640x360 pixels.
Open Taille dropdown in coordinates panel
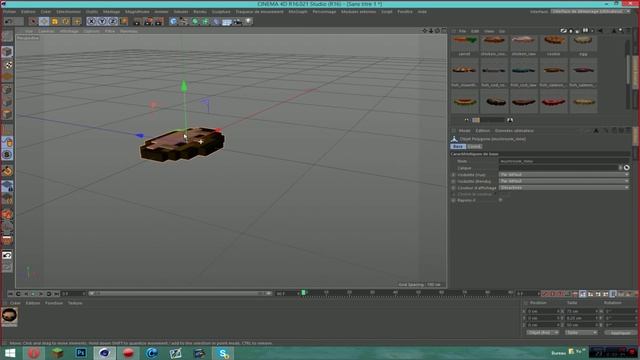click(x=580, y=333)
